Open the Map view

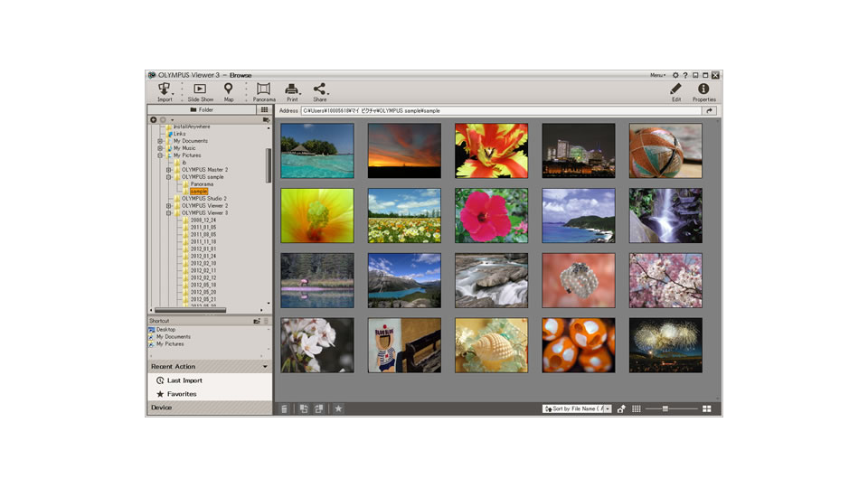(228, 92)
